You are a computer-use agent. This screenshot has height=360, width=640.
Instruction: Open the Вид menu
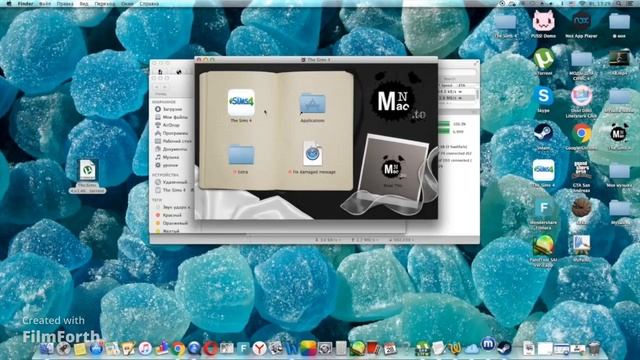tap(84, 4)
